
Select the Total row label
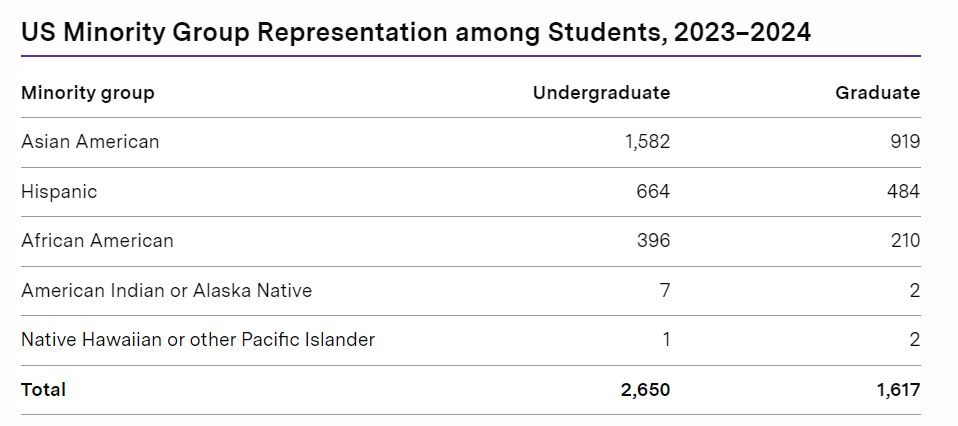pyautogui.click(x=43, y=390)
